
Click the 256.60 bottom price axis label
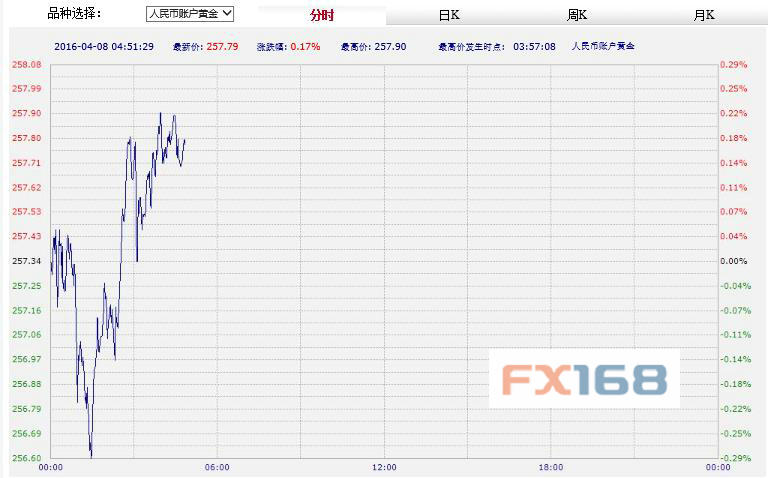tap(25, 458)
